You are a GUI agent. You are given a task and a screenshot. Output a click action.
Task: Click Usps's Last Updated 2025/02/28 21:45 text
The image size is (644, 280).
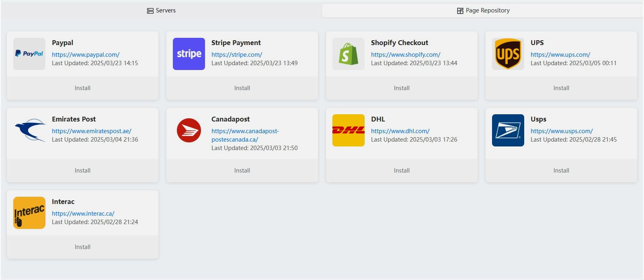(574, 140)
